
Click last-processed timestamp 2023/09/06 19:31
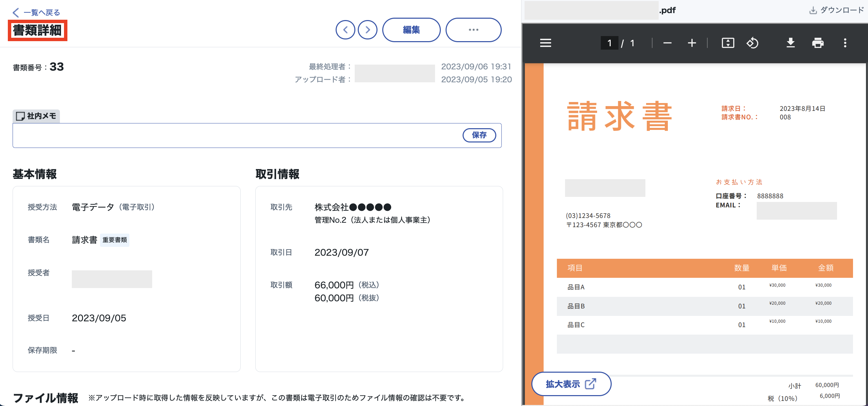click(476, 67)
